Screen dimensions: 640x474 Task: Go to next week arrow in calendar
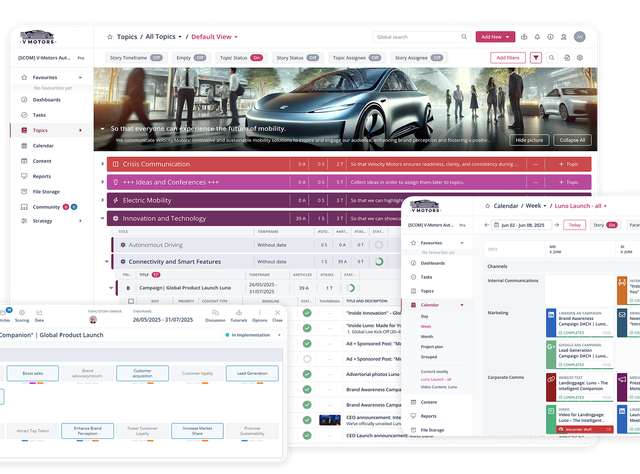pyautogui.click(x=556, y=225)
